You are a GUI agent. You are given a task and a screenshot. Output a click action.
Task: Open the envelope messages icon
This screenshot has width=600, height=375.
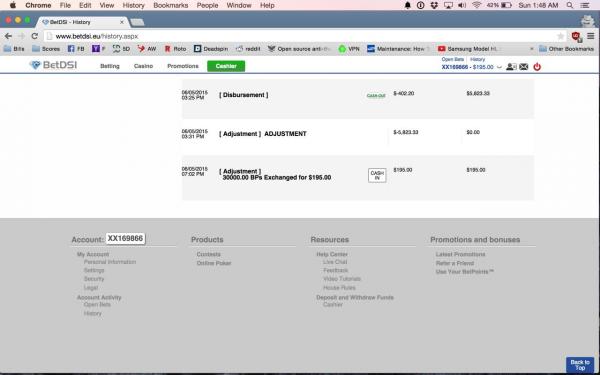(x=523, y=67)
